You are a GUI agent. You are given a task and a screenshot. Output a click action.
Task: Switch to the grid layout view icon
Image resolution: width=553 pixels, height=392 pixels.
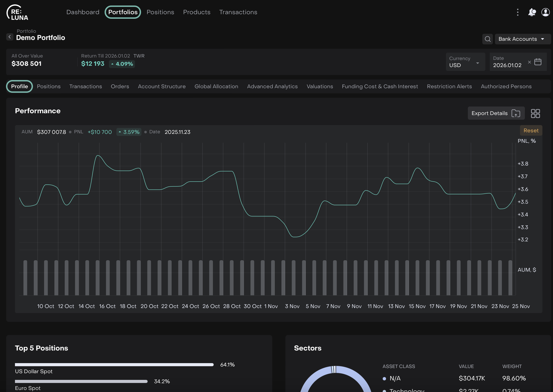[x=535, y=113]
